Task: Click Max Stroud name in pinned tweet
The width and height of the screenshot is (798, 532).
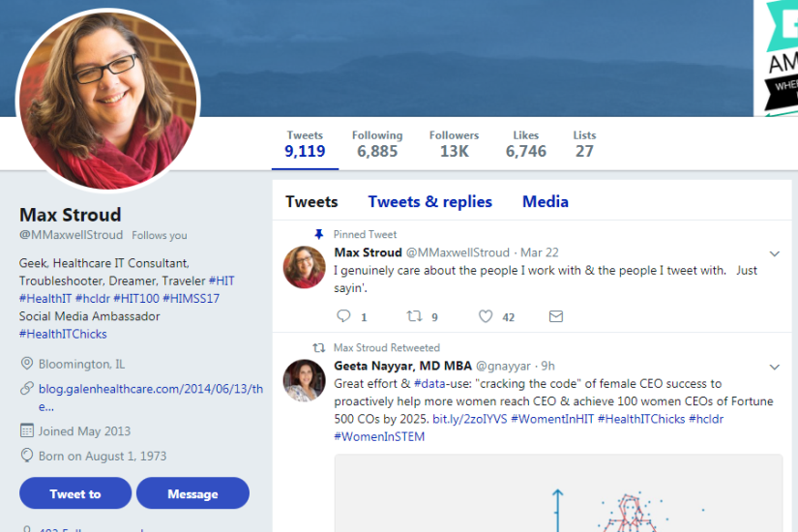Action: (368, 252)
